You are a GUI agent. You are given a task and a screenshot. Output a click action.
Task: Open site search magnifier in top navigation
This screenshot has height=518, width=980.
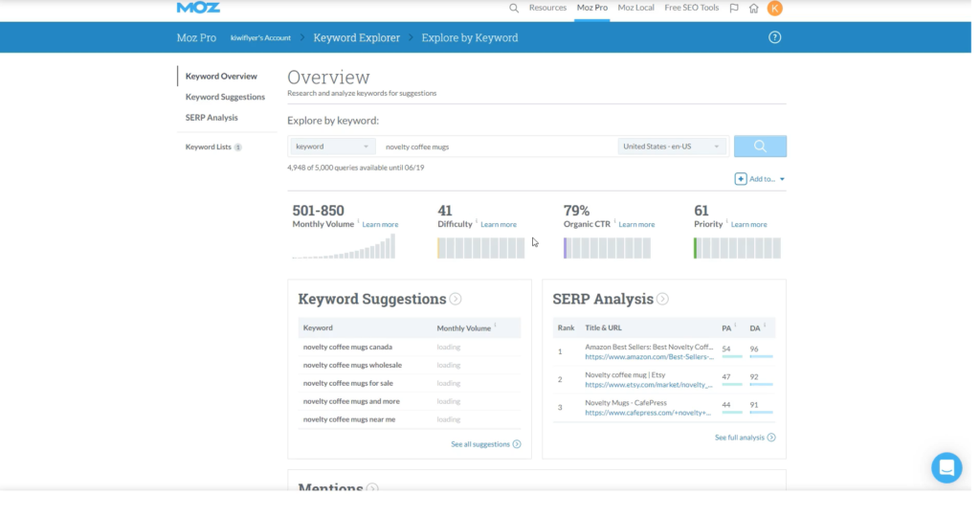pyautogui.click(x=514, y=8)
